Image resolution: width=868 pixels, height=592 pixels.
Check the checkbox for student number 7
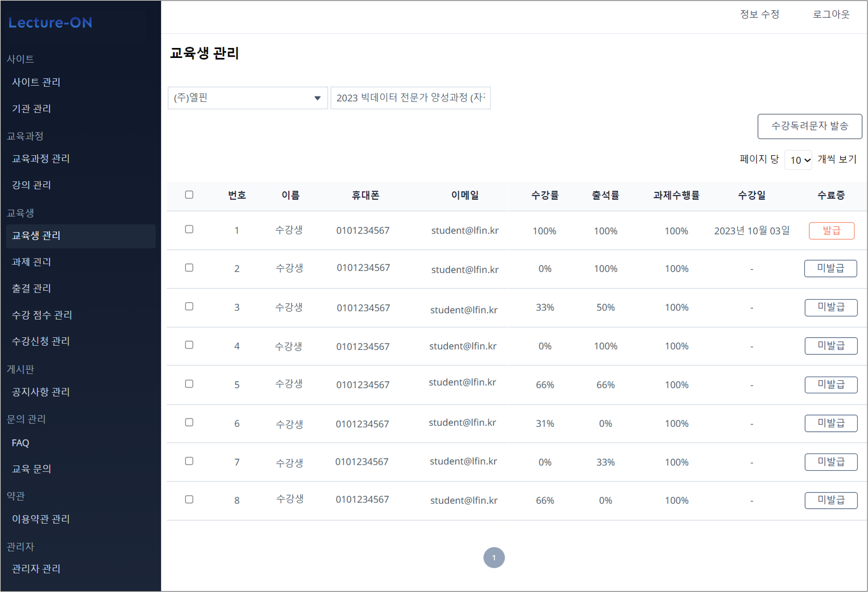pyautogui.click(x=189, y=461)
